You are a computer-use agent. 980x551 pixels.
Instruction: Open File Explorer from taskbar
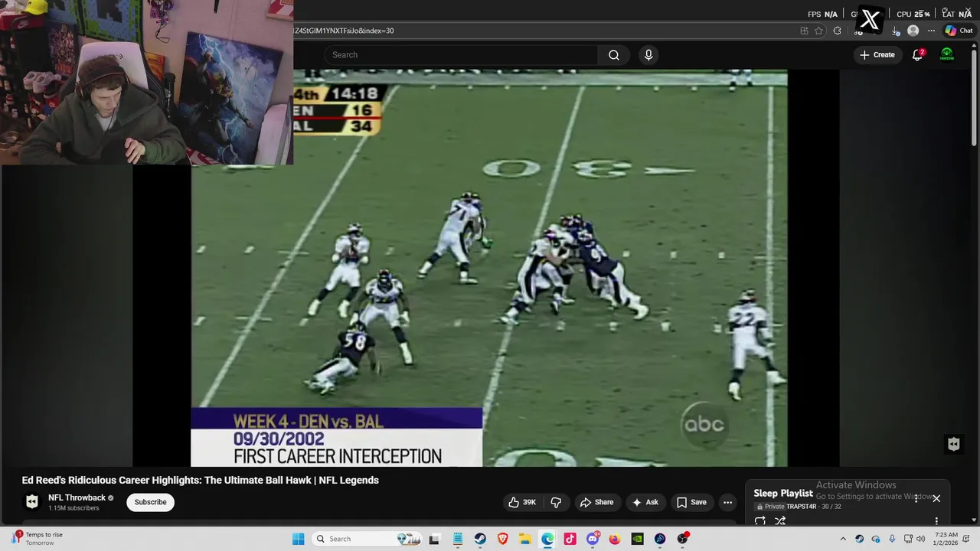525,539
